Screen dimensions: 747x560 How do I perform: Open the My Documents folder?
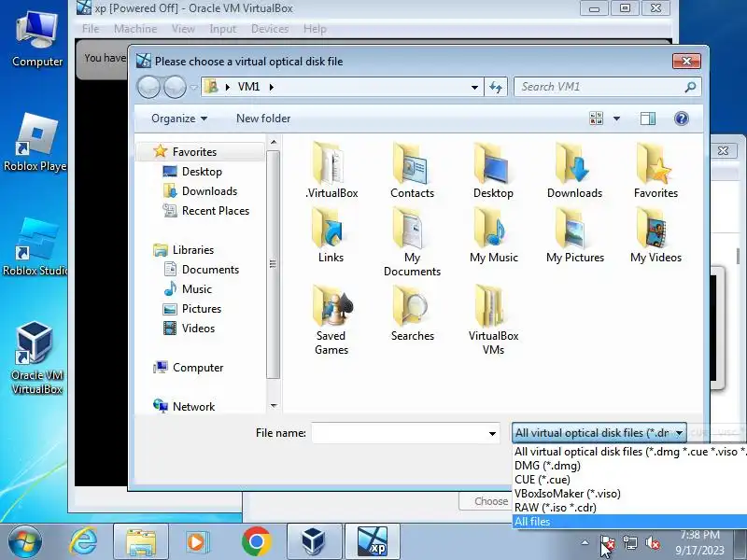412,242
